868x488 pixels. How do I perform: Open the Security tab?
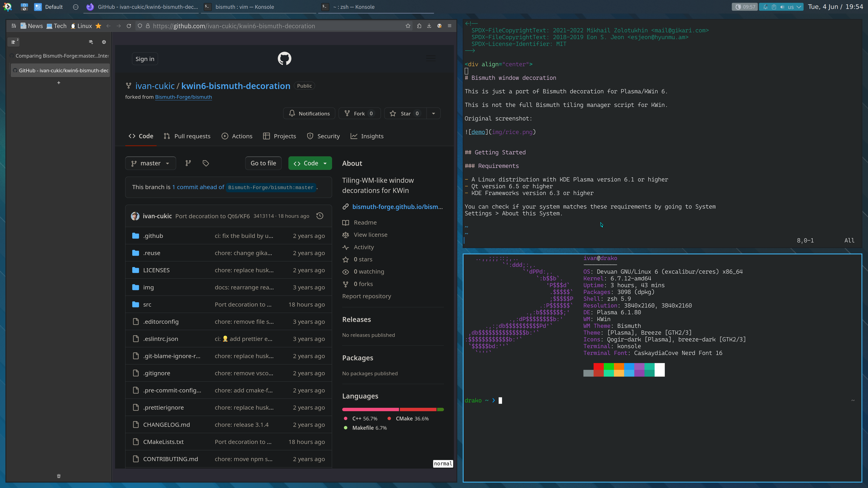tap(323, 136)
